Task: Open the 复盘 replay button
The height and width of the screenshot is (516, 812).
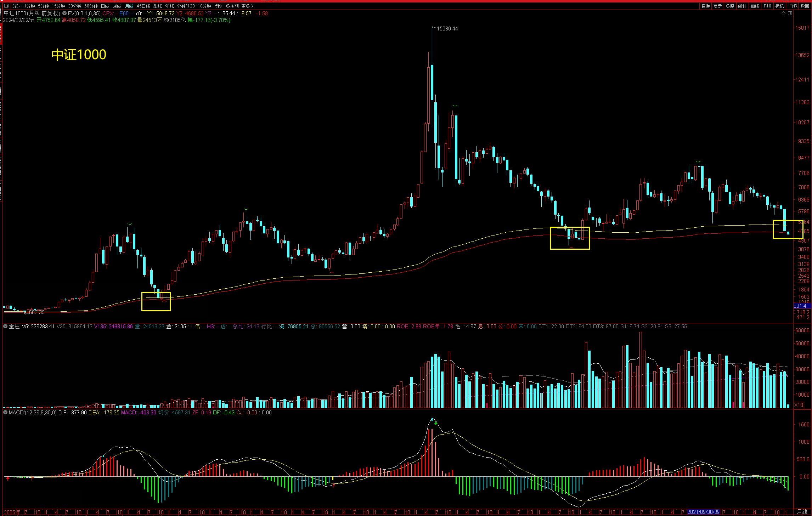Action: 717,6
